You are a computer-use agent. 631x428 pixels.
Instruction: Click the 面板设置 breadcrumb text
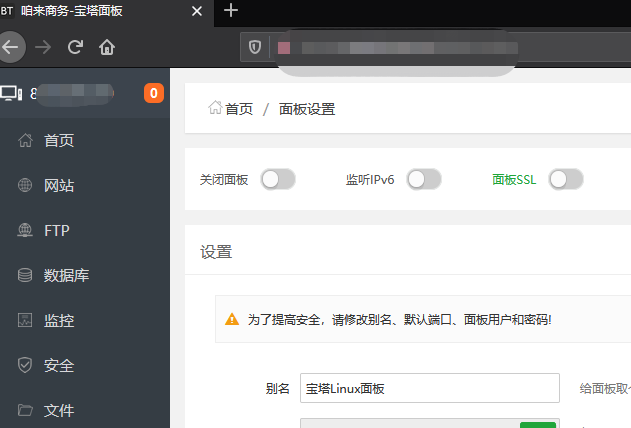click(307, 109)
